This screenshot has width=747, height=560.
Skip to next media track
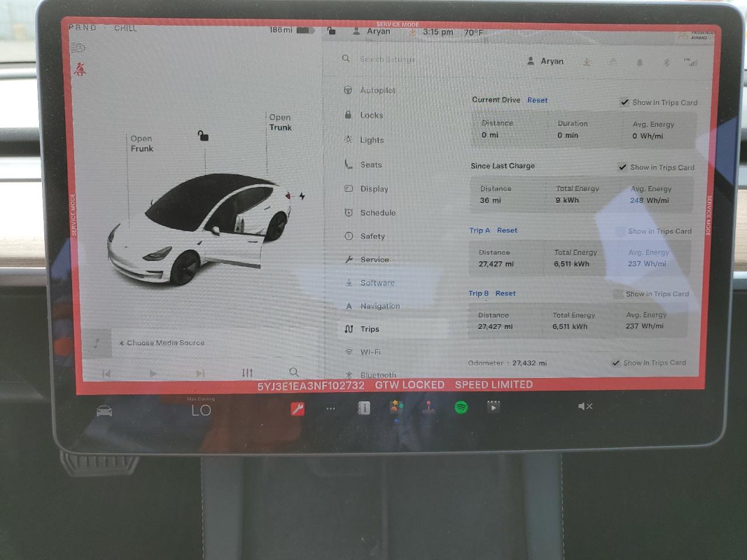[x=200, y=373]
